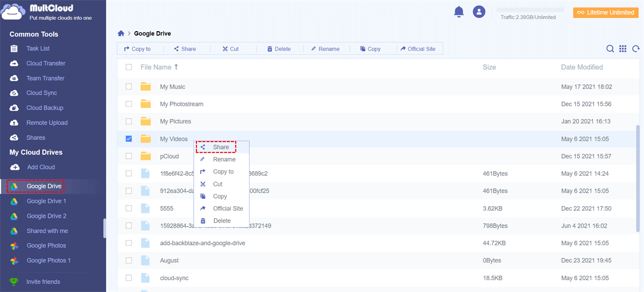The image size is (644, 292).
Task: Switch to grid view icon
Action: pyautogui.click(x=623, y=49)
